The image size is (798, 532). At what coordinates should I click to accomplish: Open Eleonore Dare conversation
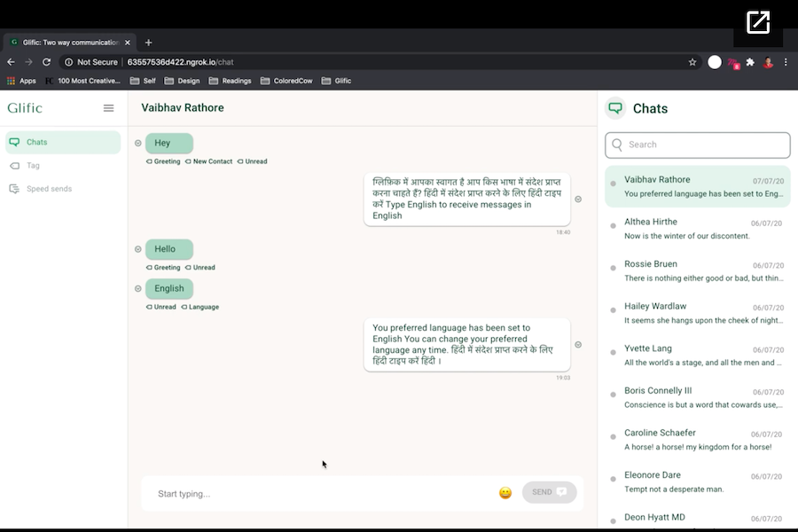697,482
